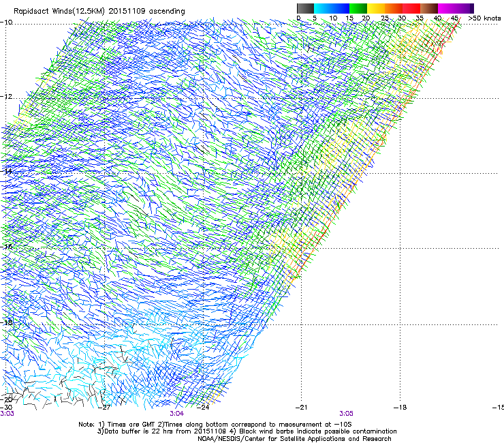Click the purple '3:04' time label

pyautogui.click(x=177, y=414)
